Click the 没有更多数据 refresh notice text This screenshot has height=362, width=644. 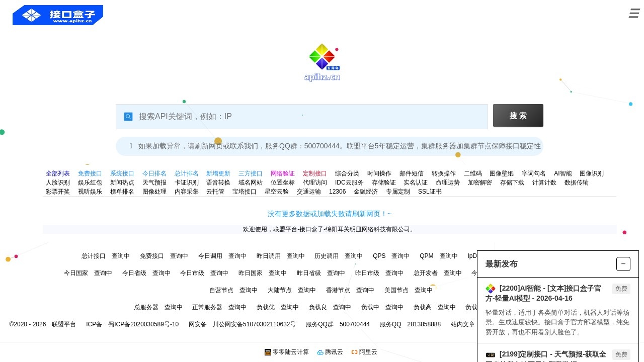click(x=329, y=213)
